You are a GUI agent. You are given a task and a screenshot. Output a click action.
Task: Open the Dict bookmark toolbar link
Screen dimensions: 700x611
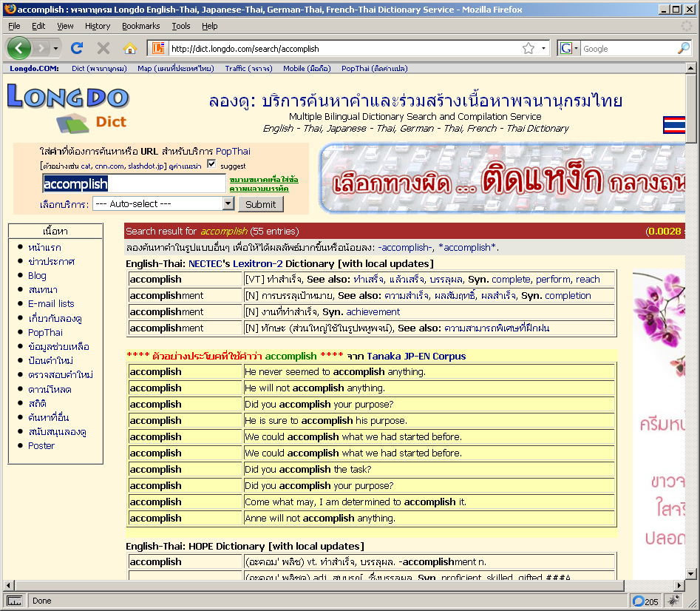(99, 68)
